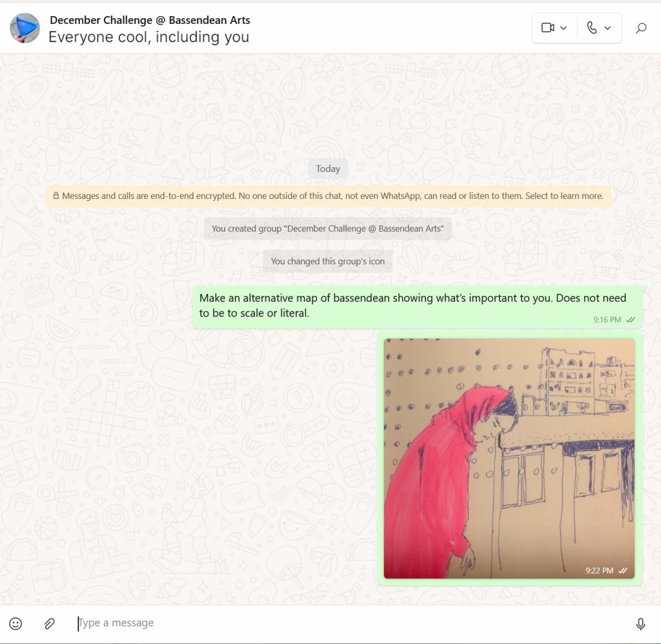Expand the voice call options chevron
The image size is (661, 644).
pos(607,28)
